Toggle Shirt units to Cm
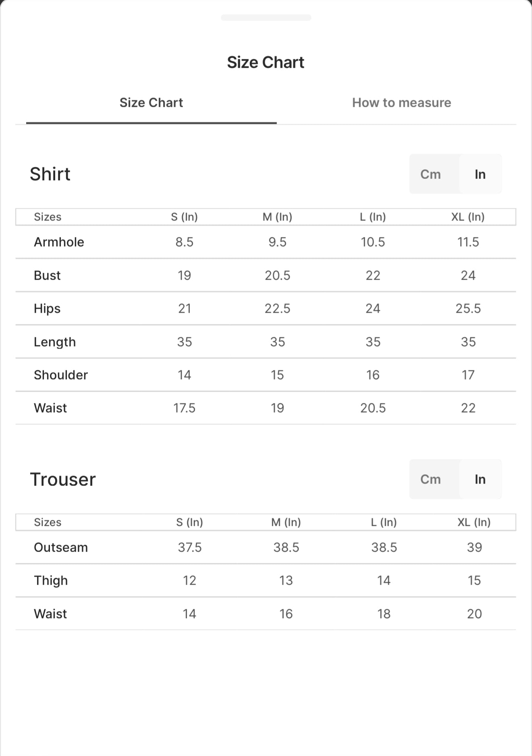The height and width of the screenshot is (756, 532). pyautogui.click(x=430, y=174)
